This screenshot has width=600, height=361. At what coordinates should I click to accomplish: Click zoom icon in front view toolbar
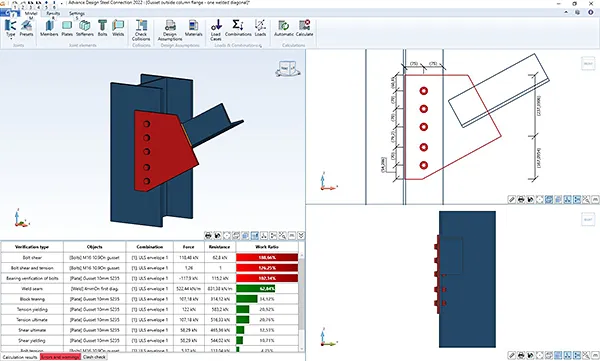tap(586, 199)
